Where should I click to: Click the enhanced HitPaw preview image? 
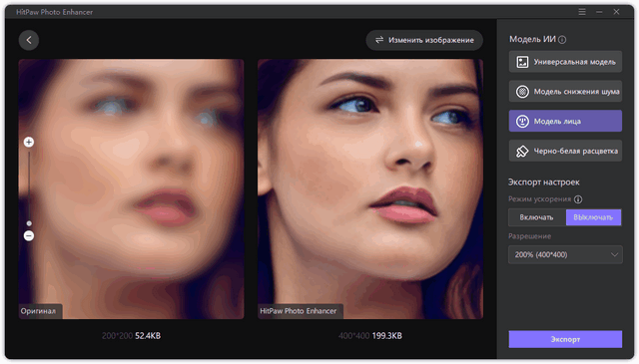(x=370, y=188)
